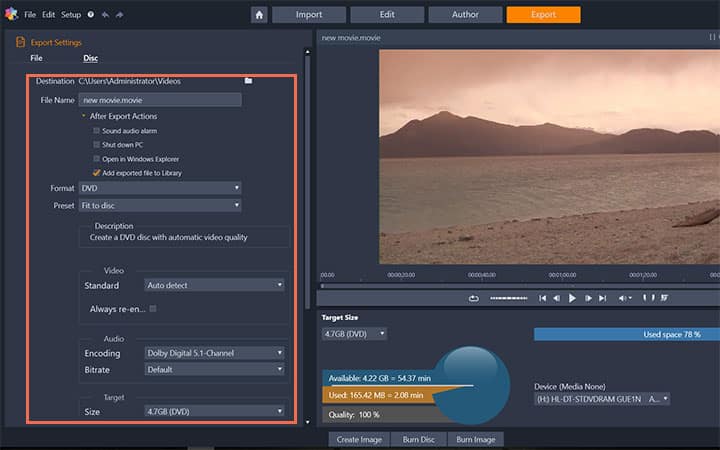Jump to end of movie
The height and width of the screenshot is (450, 720).
[x=602, y=298]
